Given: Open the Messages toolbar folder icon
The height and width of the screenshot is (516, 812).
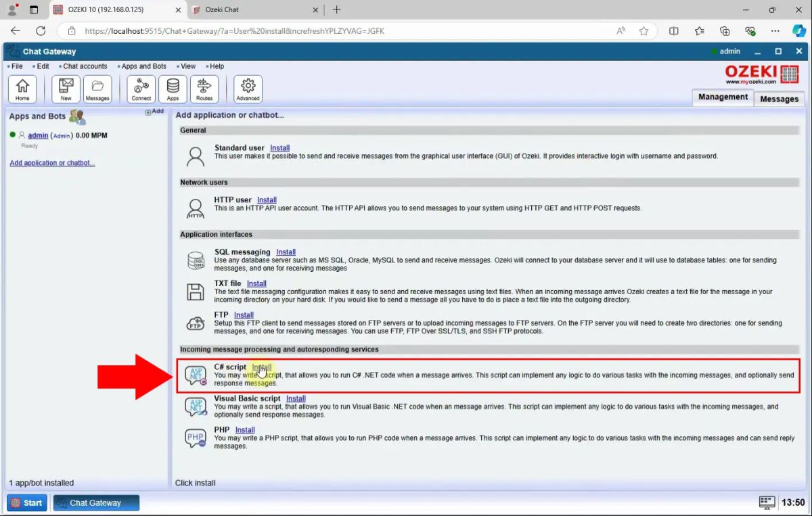Looking at the screenshot, I should tap(97, 89).
